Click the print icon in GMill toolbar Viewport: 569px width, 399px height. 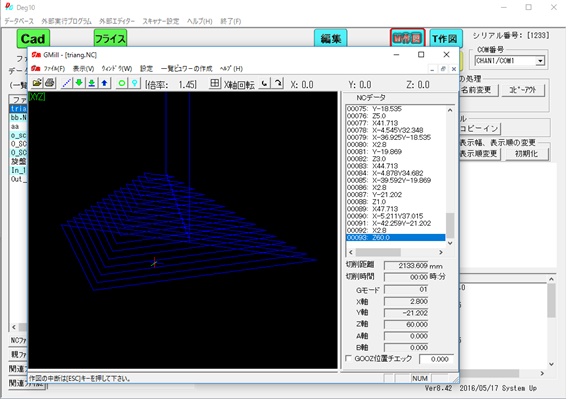point(50,83)
